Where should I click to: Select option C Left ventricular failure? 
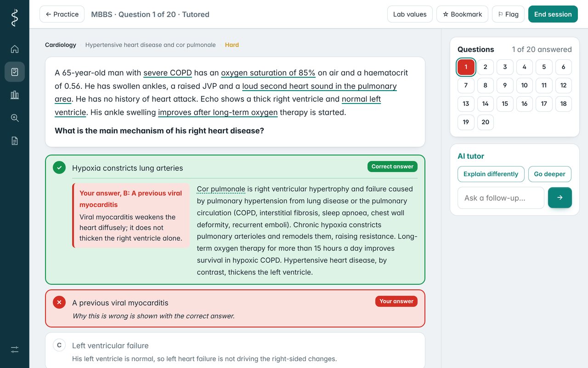(x=235, y=351)
